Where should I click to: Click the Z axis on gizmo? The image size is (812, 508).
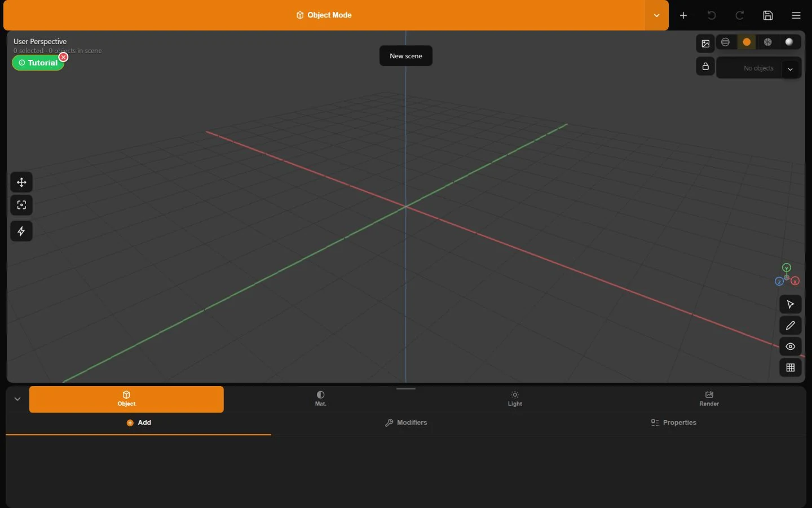[x=779, y=282]
